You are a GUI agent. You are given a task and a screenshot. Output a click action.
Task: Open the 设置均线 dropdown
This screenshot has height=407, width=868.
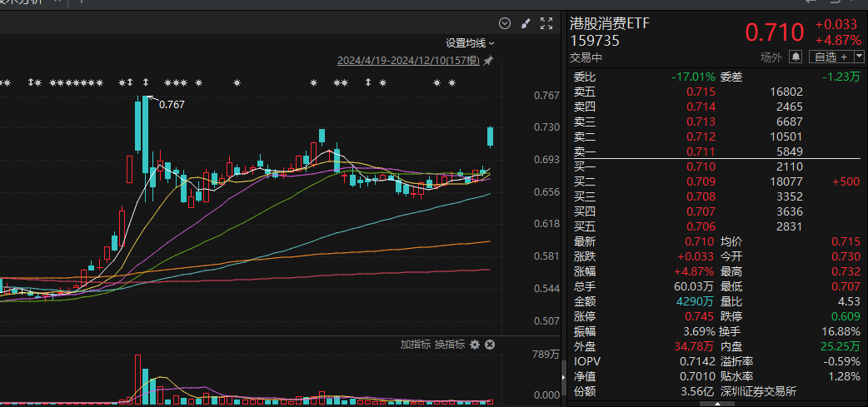pyautogui.click(x=470, y=42)
